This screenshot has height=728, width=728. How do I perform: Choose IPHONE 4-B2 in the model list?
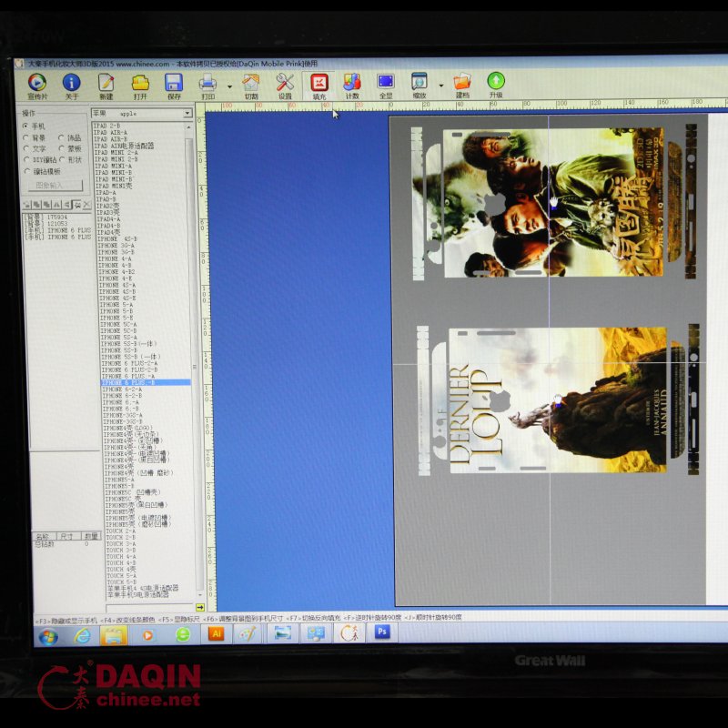pyautogui.click(x=116, y=271)
